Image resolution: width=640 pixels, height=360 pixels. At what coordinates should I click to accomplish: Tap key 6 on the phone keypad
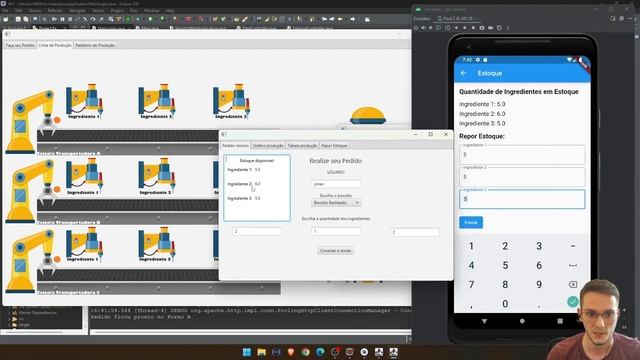coord(539,265)
